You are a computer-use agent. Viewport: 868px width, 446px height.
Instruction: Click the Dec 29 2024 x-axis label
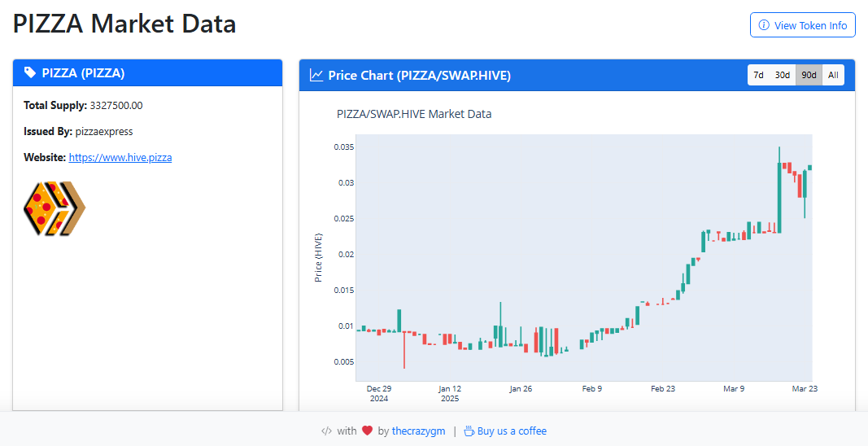379,393
